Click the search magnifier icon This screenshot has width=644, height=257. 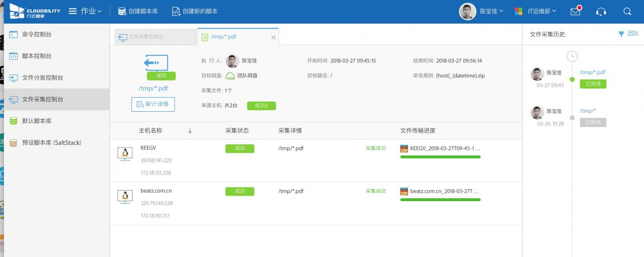(627, 12)
